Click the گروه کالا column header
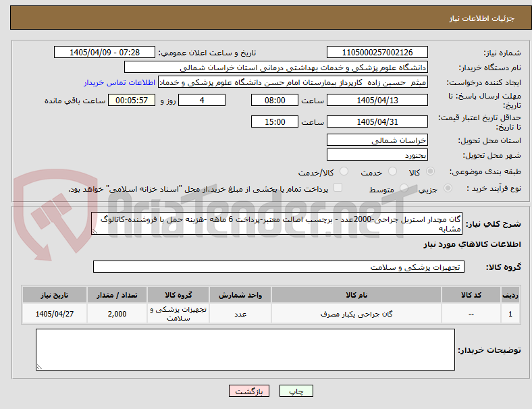 tap(178, 295)
